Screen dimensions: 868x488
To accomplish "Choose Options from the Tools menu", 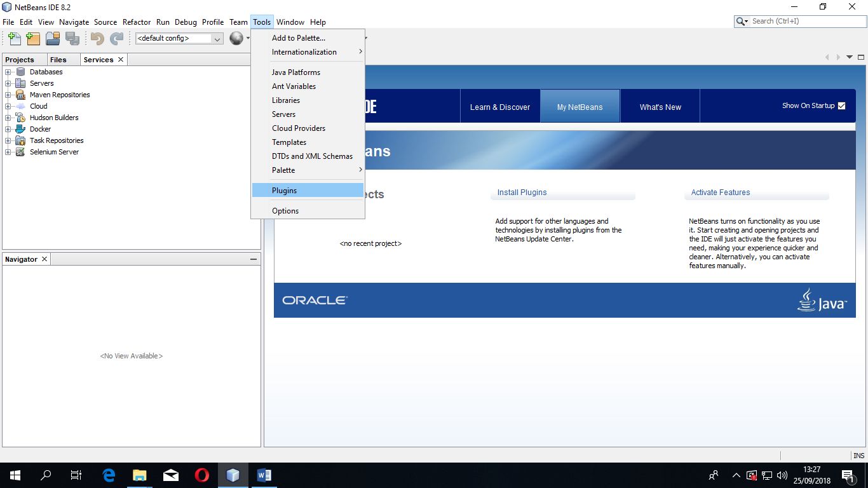I will [x=308, y=211].
